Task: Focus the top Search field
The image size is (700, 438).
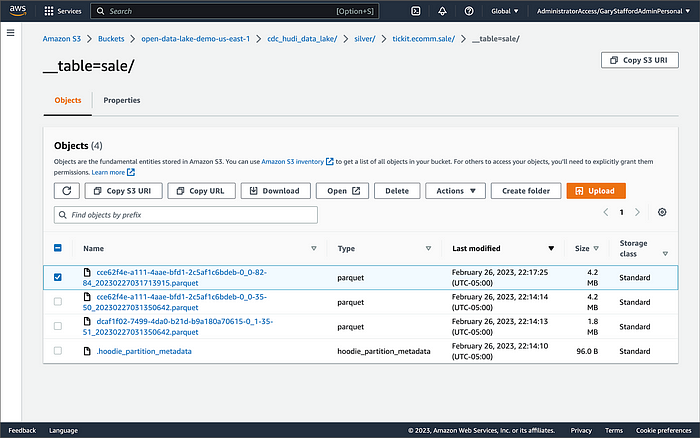Action: click(x=235, y=11)
